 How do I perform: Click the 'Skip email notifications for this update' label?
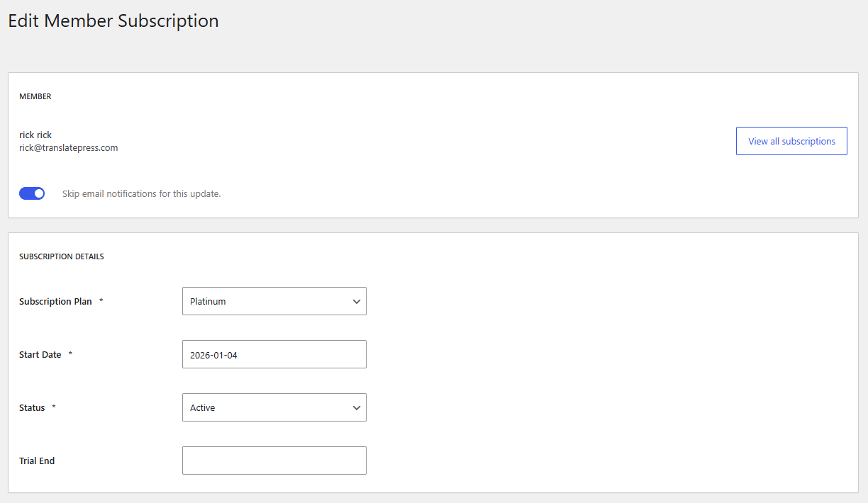point(141,193)
